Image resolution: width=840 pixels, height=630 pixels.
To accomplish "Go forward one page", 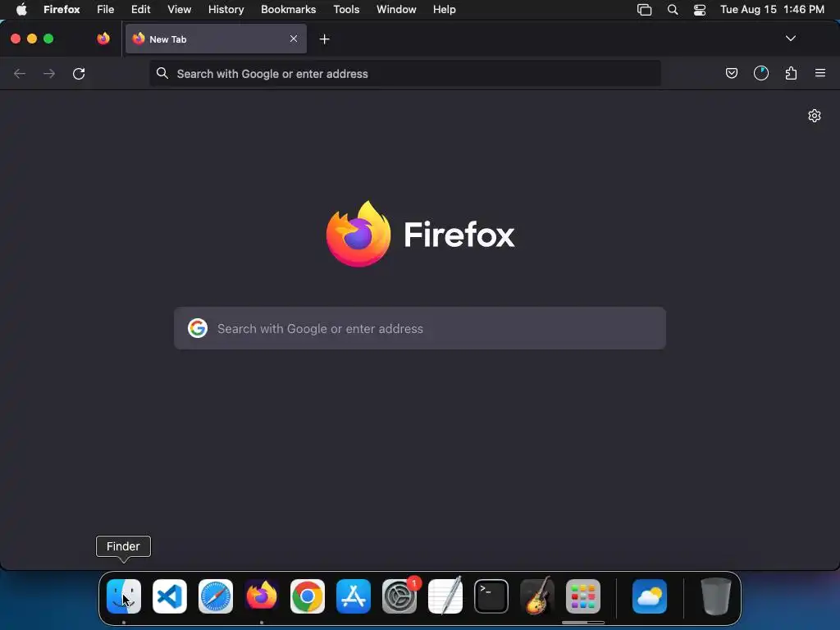I will (49, 73).
